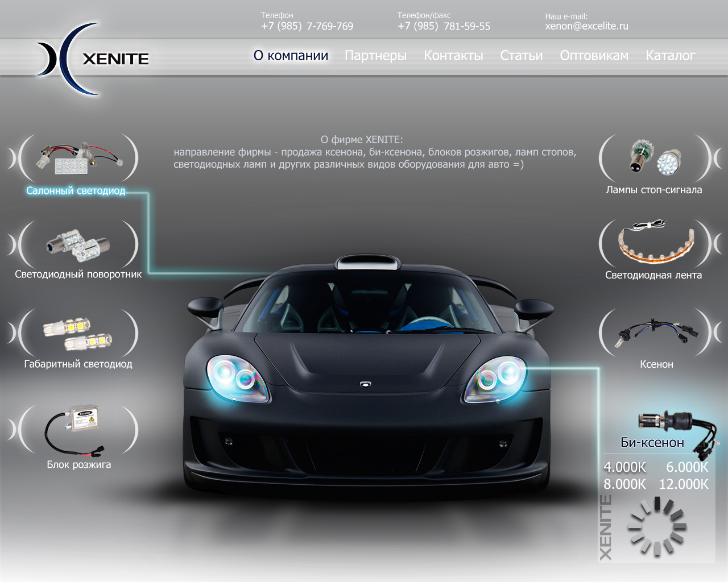Select the LED strip product image
The image size is (728, 582).
657,242
